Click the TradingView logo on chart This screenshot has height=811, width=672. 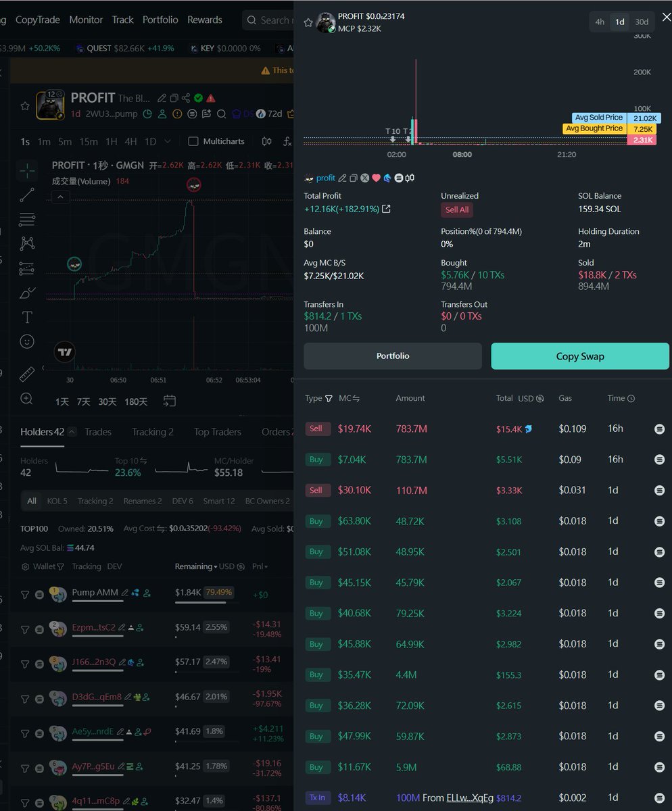[x=64, y=352]
